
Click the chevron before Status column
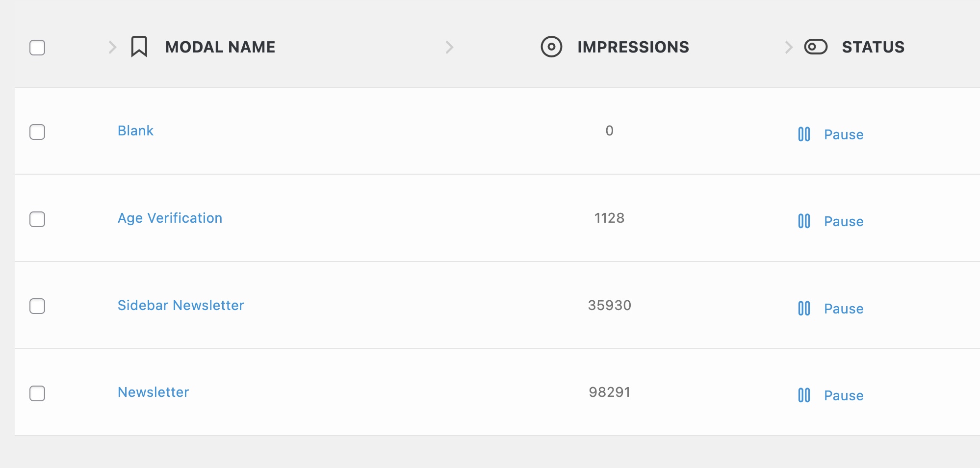pyautogui.click(x=788, y=47)
